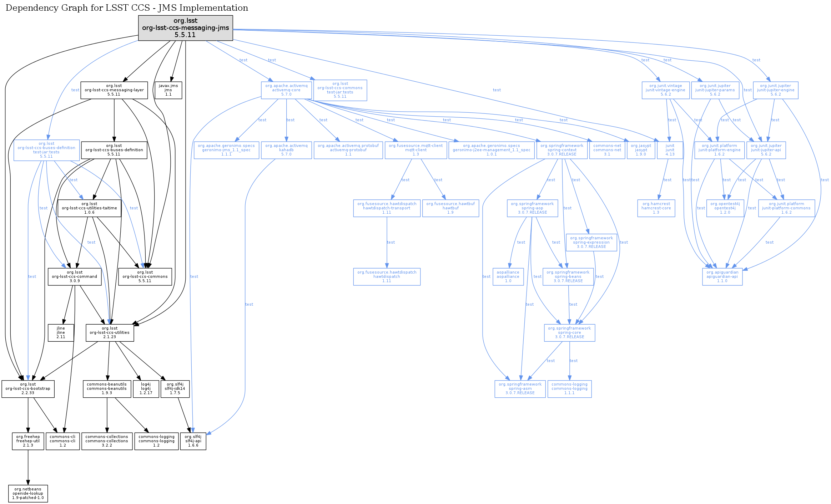The image size is (831, 504).
Task: Select the kahadb 5.7.0 node
Action: click(286, 150)
